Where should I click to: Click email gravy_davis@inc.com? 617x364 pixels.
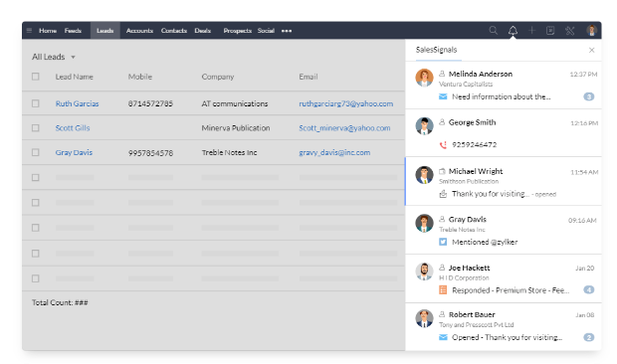click(334, 152)
